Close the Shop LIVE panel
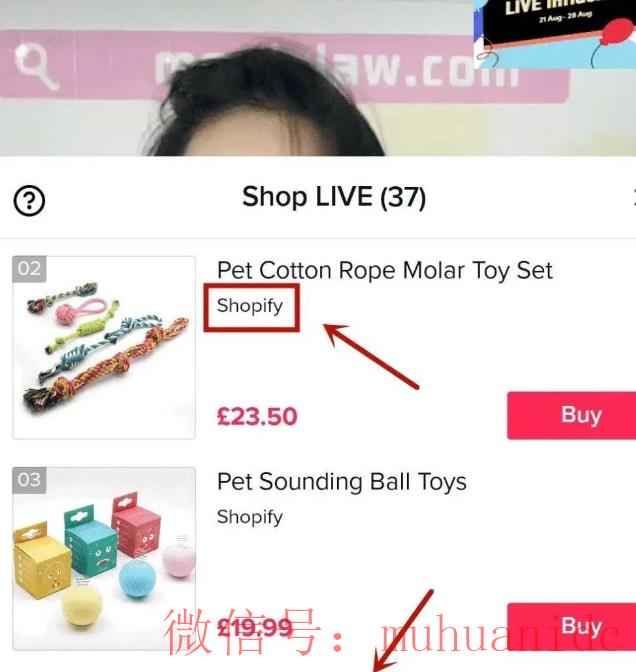The image size is (636, 672). click(634, 197)
